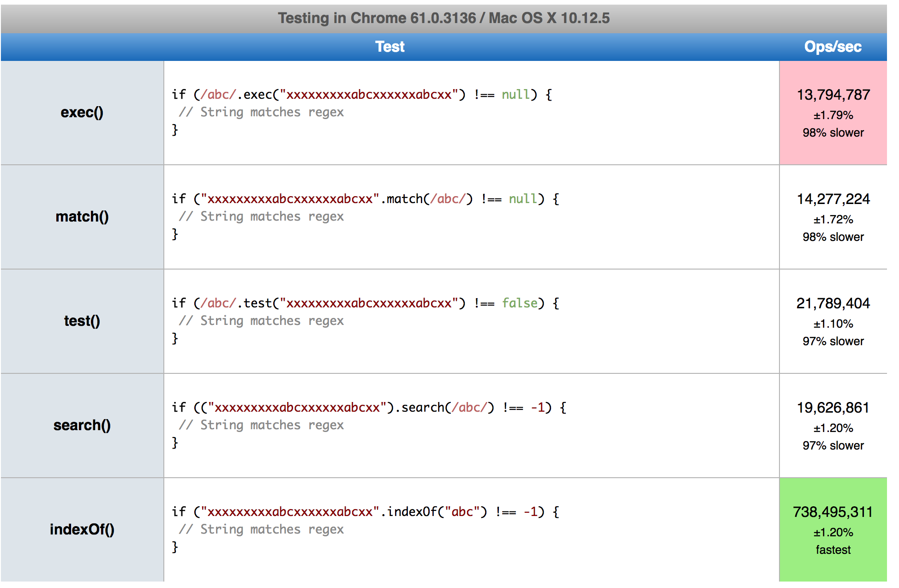Screen dimensions: 899x588
Task: Click the .search(/abc/) code line
Action: [x=369, y=408]
